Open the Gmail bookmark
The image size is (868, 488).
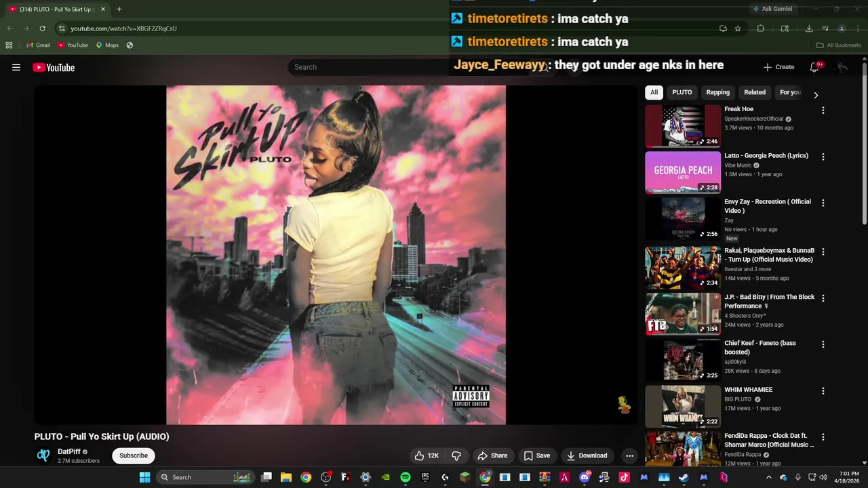tap(38, 45)
